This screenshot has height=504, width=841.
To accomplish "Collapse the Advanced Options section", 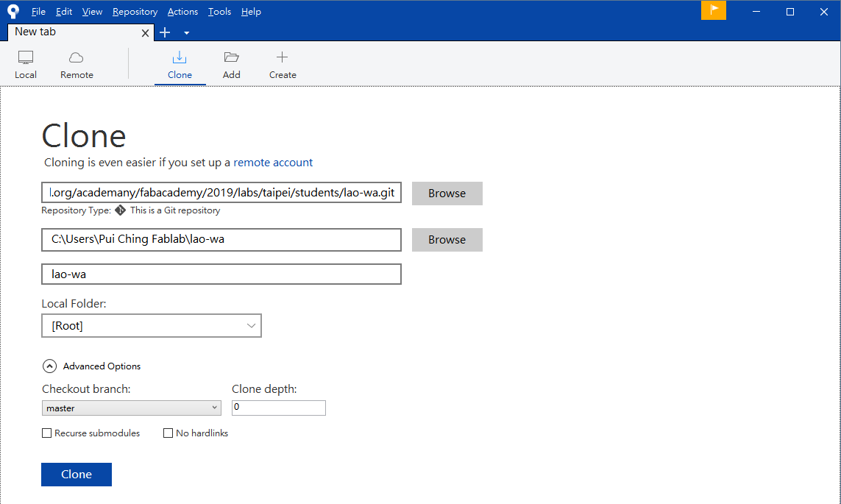I will (x=49, y=366).
